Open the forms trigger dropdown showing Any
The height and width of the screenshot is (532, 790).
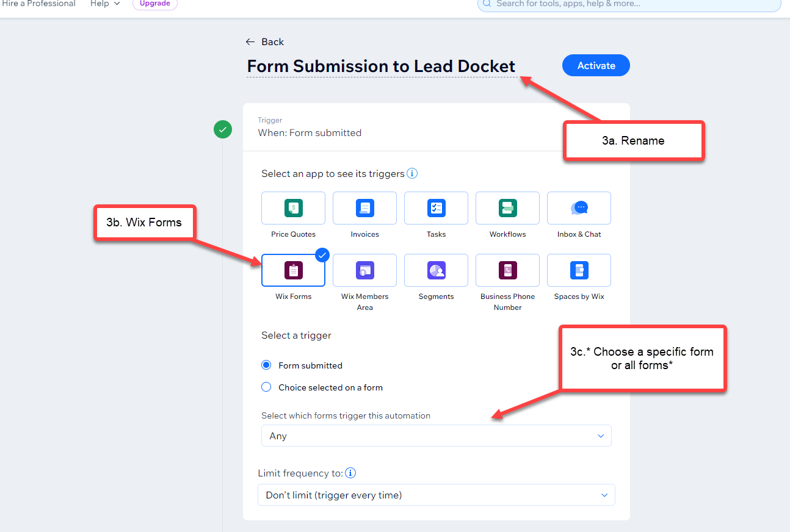436,436
